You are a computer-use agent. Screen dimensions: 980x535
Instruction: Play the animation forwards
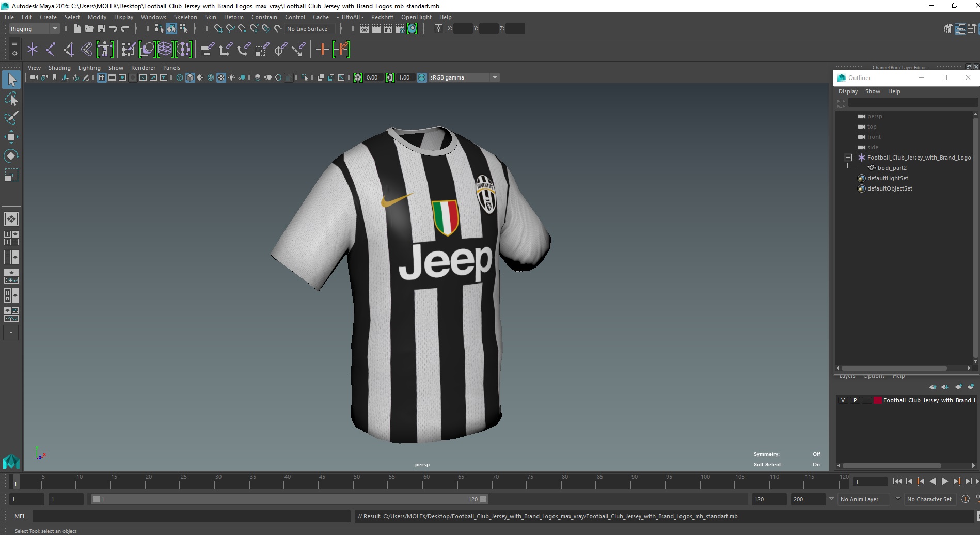(x=944, y=481)
